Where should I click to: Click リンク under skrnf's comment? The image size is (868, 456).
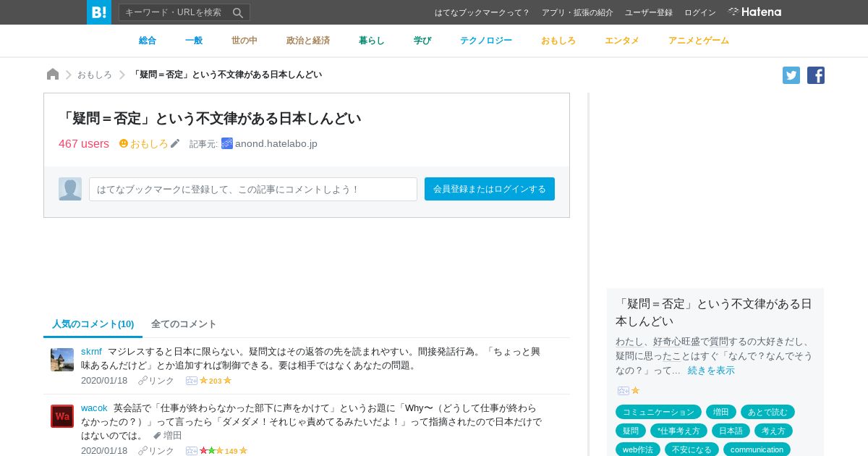pos(156,381)
